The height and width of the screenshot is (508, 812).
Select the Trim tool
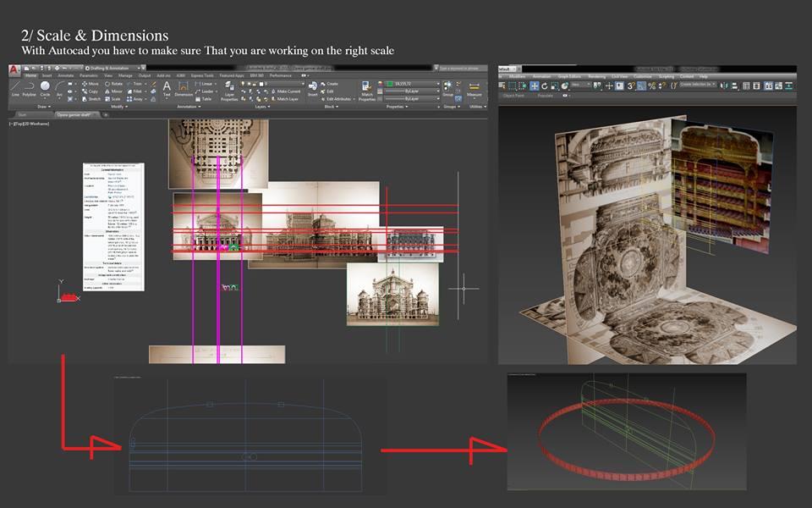click(134, 83)
